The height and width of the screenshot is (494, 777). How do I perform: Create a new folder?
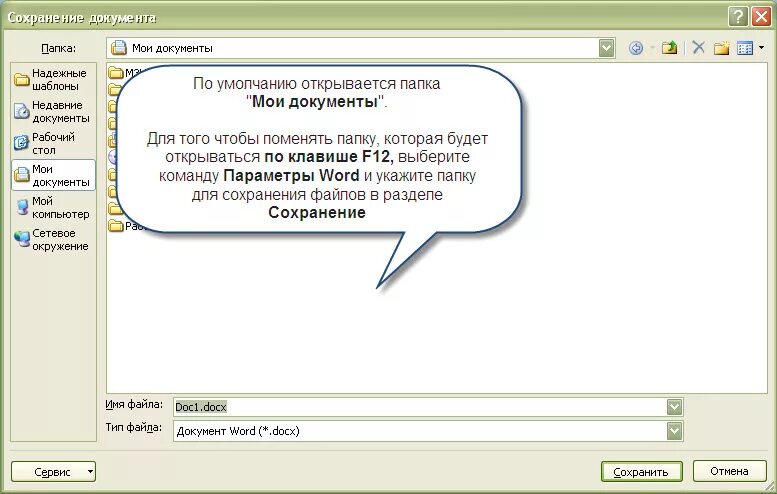[722, 48]
